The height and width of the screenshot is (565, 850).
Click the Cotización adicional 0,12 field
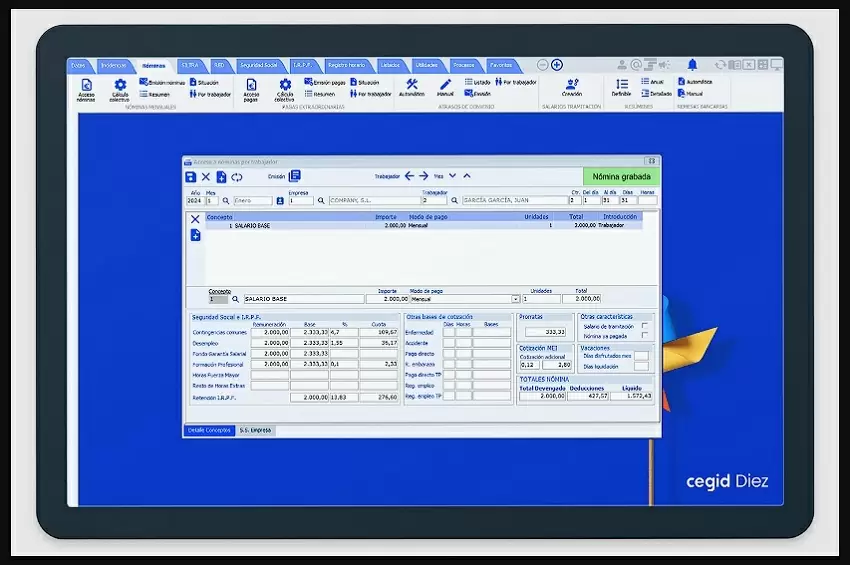point(530,365)
